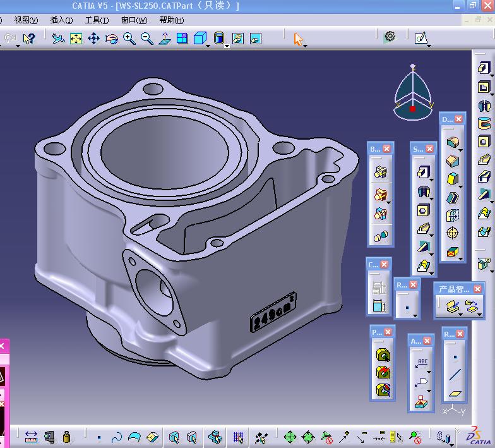Close the 产品智... toolbar
The width and height of the screenshot is (495, 448).
[477, 289]
